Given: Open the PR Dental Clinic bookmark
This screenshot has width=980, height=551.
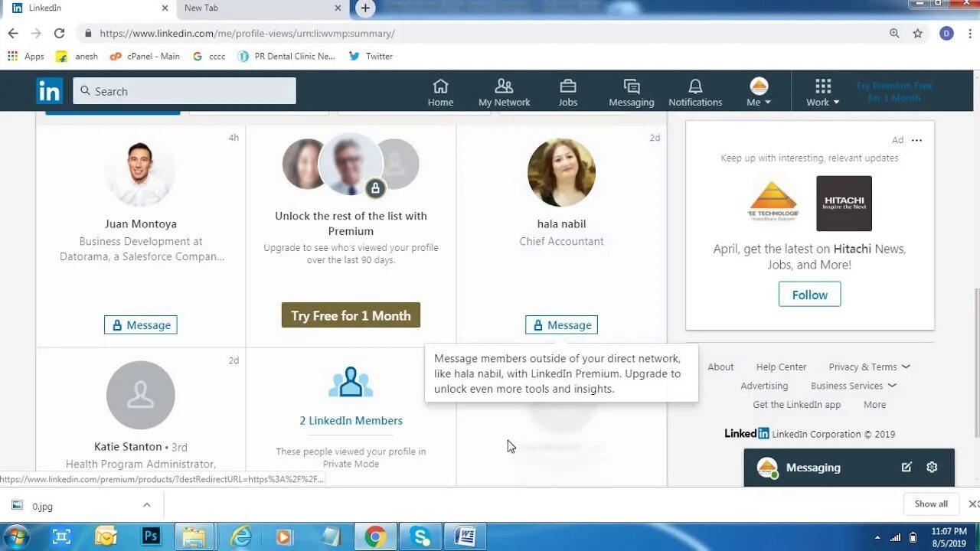Looking at the screenshot, I should [x=286, y=56].
